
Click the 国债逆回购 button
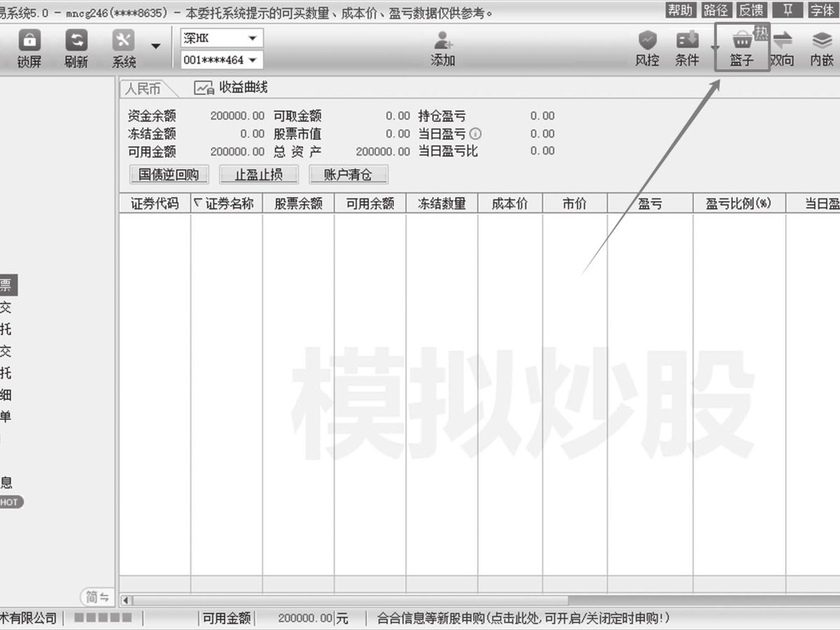169,174
